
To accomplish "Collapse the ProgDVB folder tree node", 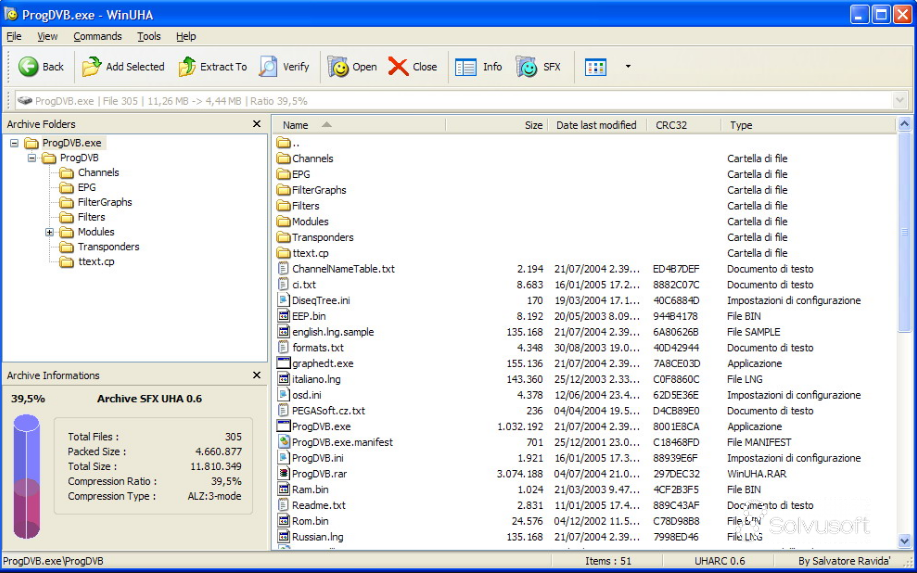I will 32,158.
